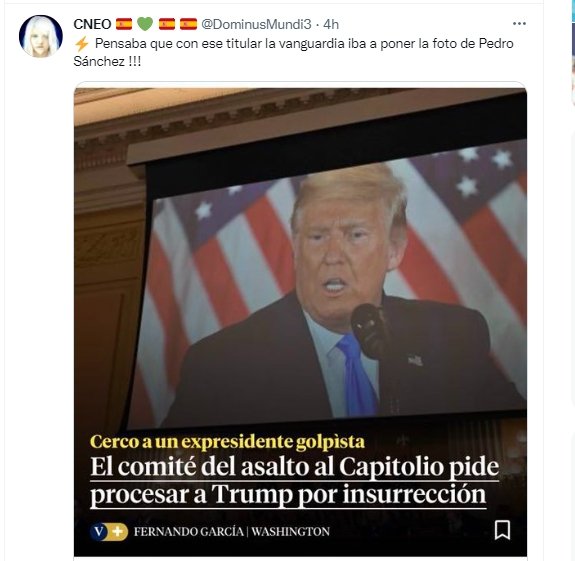The image size is (575, 561).
Task: Click the Fernando García byline
Action: 188,532
